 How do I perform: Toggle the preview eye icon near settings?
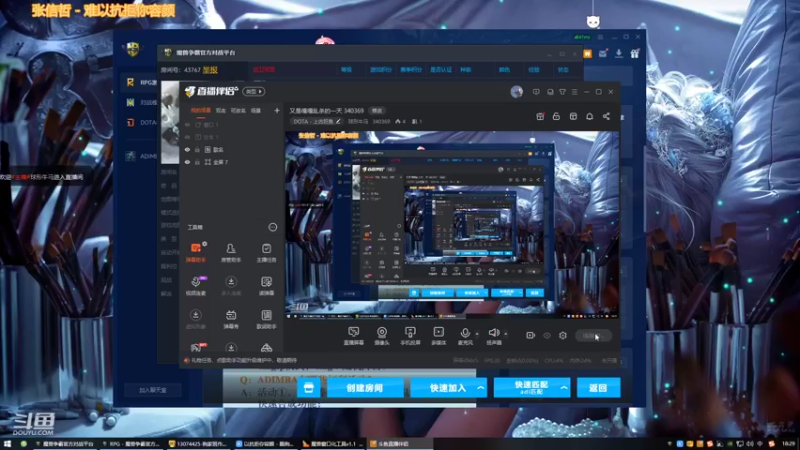point(547,335)
